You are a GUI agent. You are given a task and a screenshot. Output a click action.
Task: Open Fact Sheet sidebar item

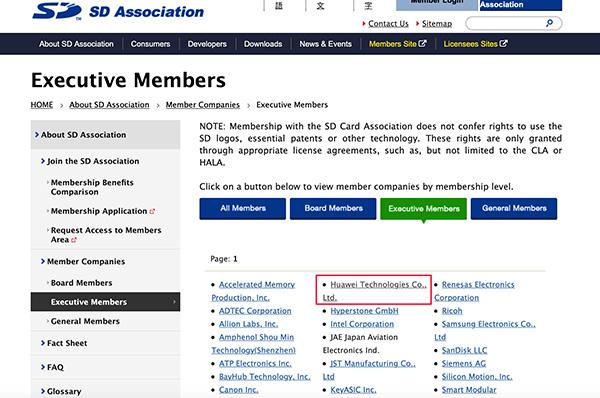click(67, 343)
